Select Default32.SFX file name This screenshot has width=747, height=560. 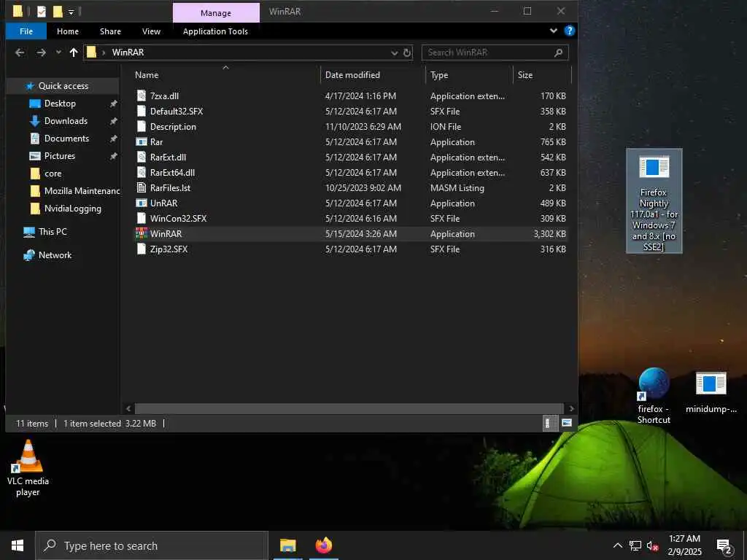click(177, 112)
